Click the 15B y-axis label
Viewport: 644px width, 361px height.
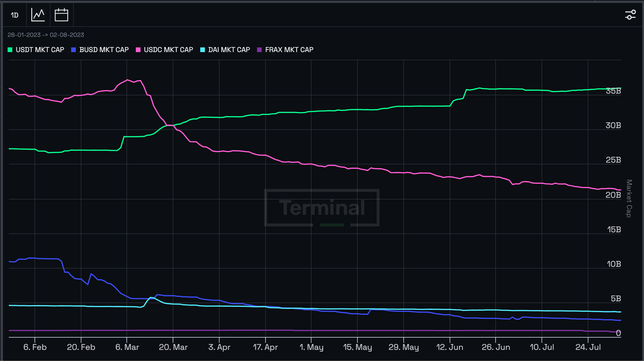pyautogui.click(x=614, y=230)
